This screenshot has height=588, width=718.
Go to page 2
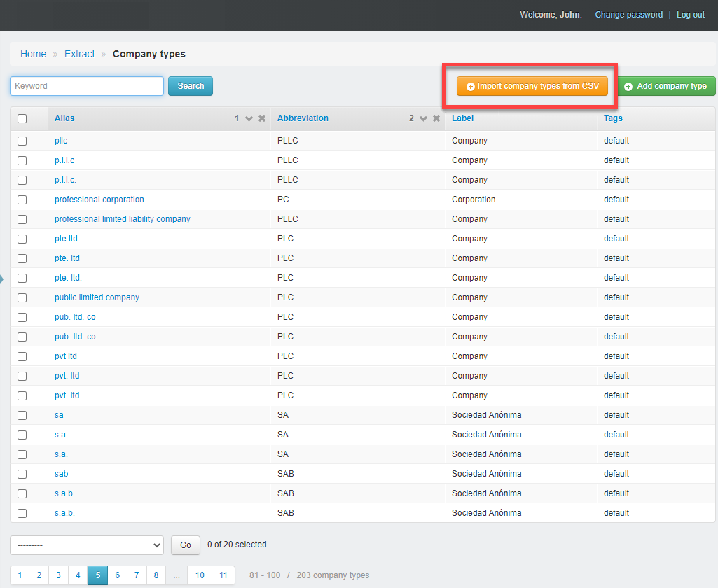[x=39, y=575]
